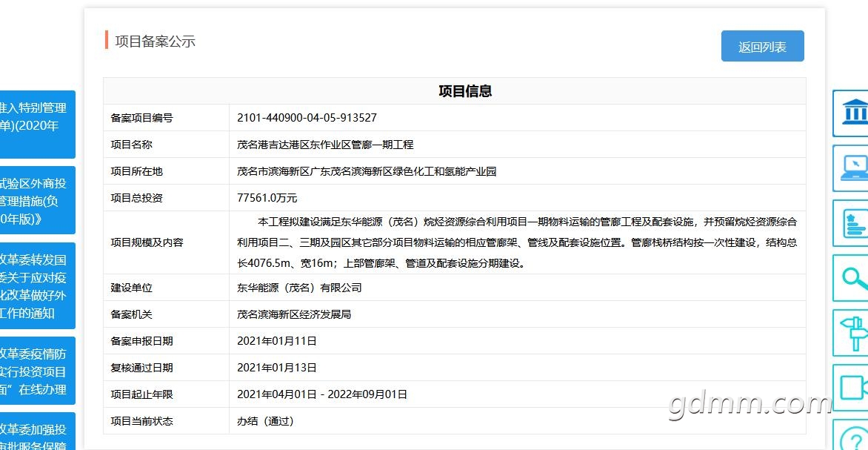Select project name 茂名港吉达港区东作业区管廊一期工程
This screenshot has width=868, height=450.
pyautogui.click(x=325, y=145)
